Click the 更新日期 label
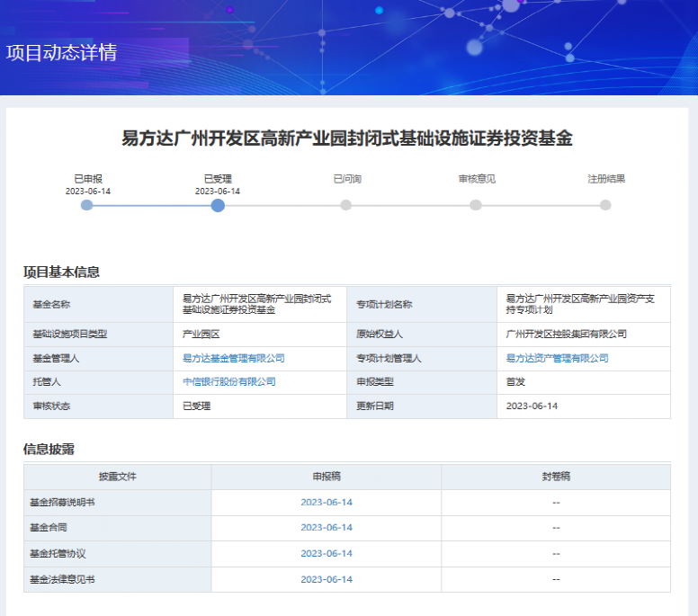Viewport: 698px width, 616px height. click(375, 406)
